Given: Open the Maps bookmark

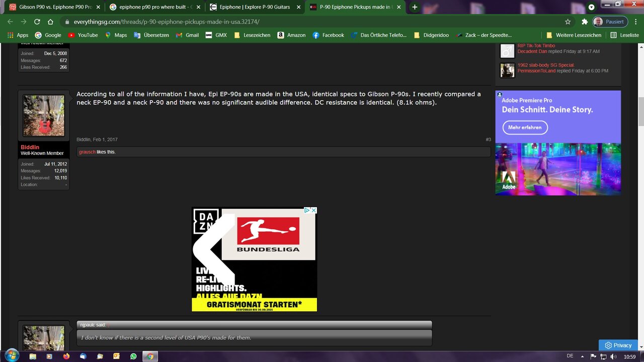Looking at the screenshot, I should point(116,35).
